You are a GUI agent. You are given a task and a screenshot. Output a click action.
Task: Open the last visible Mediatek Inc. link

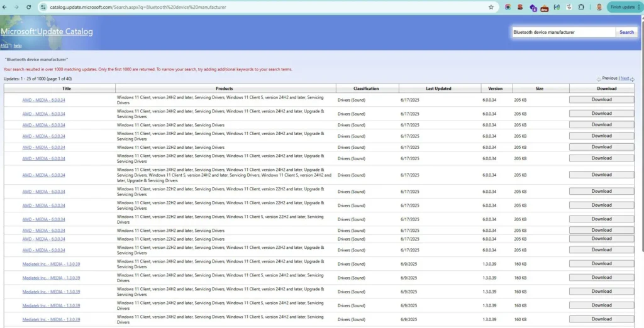(51, 319)
